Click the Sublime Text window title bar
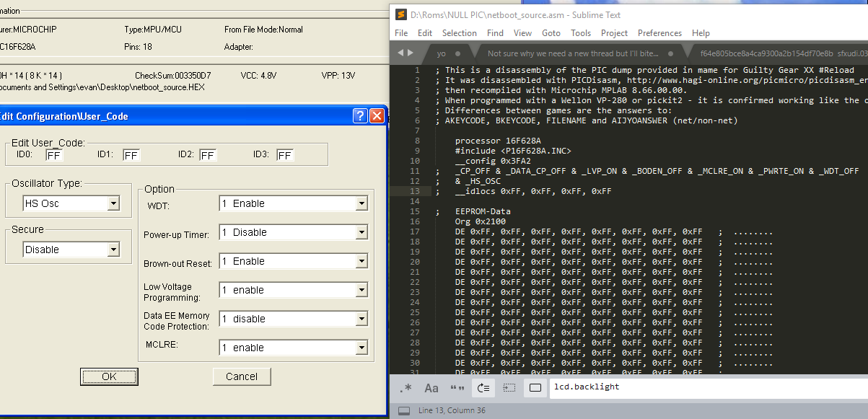The height and width of the screenshot is (419, 868). pyautogui.click(x=628, y=14)
